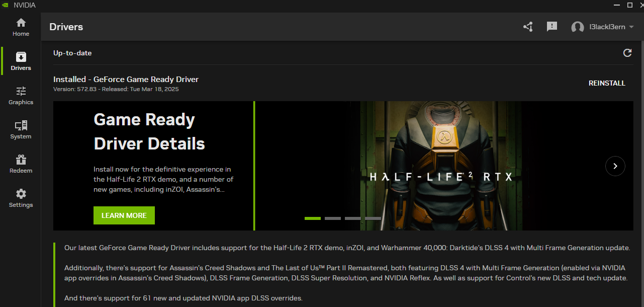Click the user avatar icon
This screenshot has width=644, height=307.
click(578, 27)
